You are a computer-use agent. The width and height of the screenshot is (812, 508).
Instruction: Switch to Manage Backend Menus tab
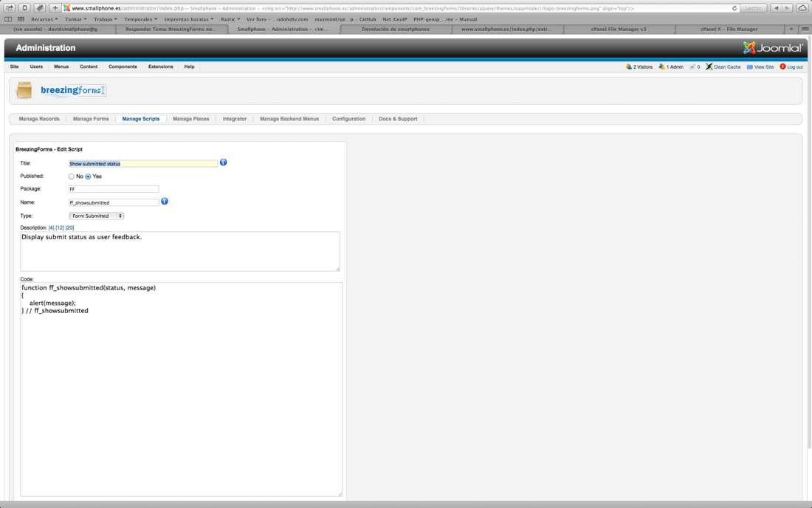[289, 119]
